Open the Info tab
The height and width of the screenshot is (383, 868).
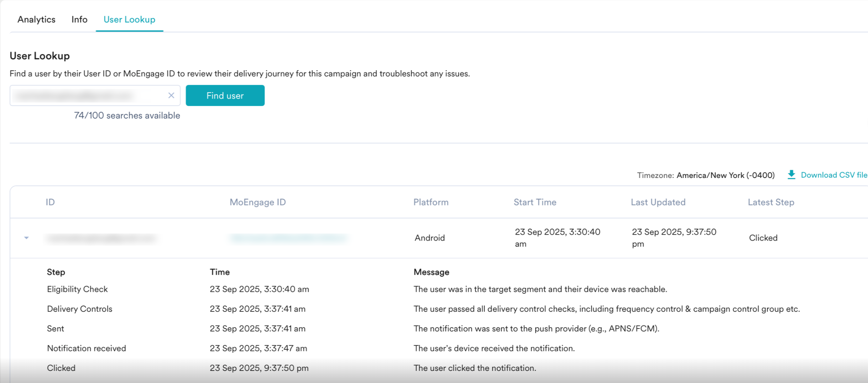tap(79, 20)
